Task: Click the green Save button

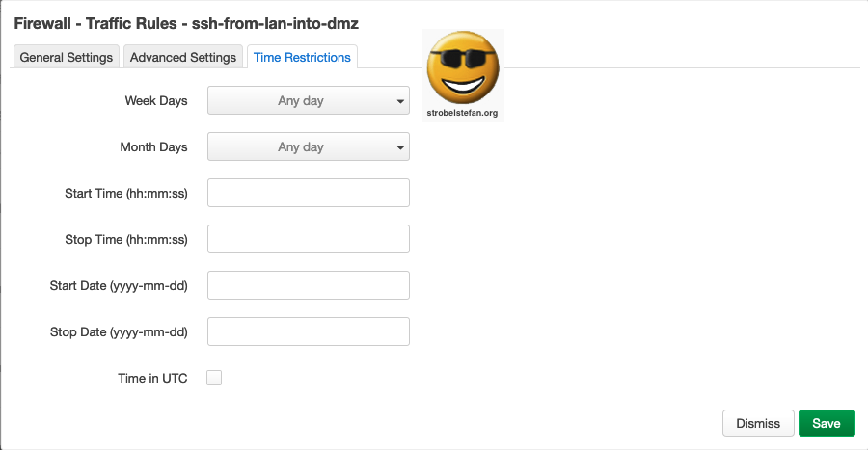Action: pyautogui.click(x=827, y=423)
